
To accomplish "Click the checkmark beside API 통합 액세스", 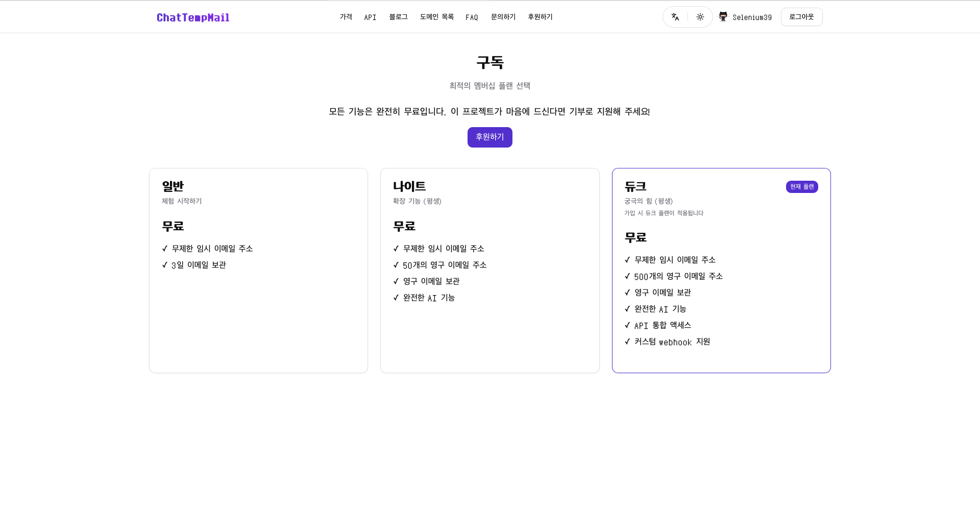I will 628,325.
